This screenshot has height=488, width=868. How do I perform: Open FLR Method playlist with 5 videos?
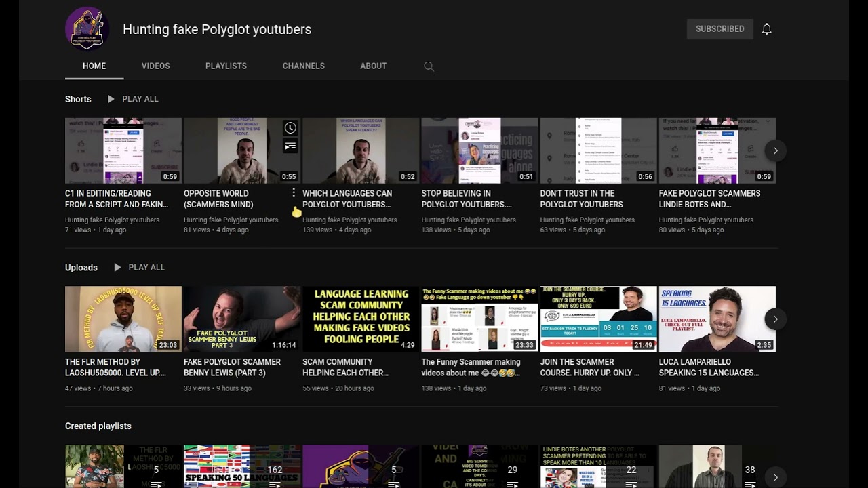tap(123, 466)
